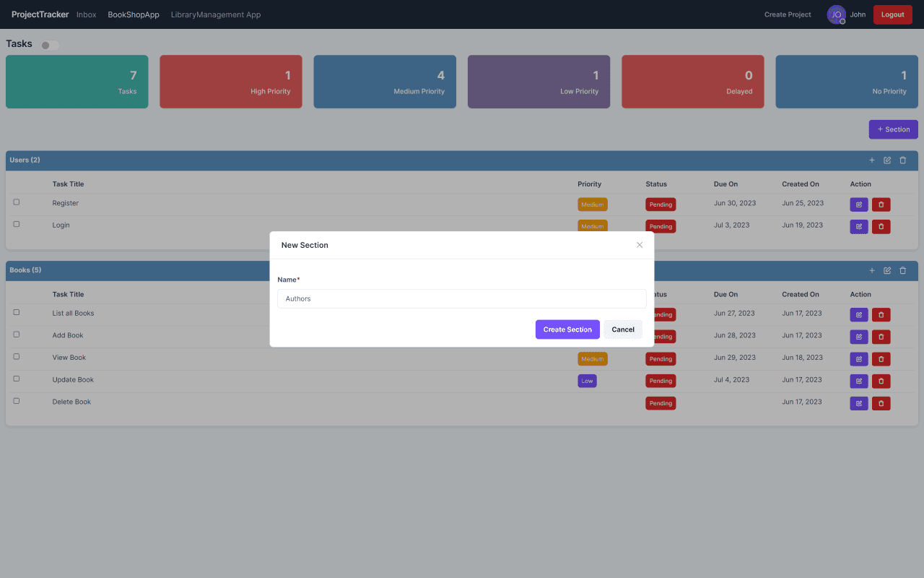Edit the Update Book task
This screenshot has width=924, height=578.
click(x=858, y=381)
